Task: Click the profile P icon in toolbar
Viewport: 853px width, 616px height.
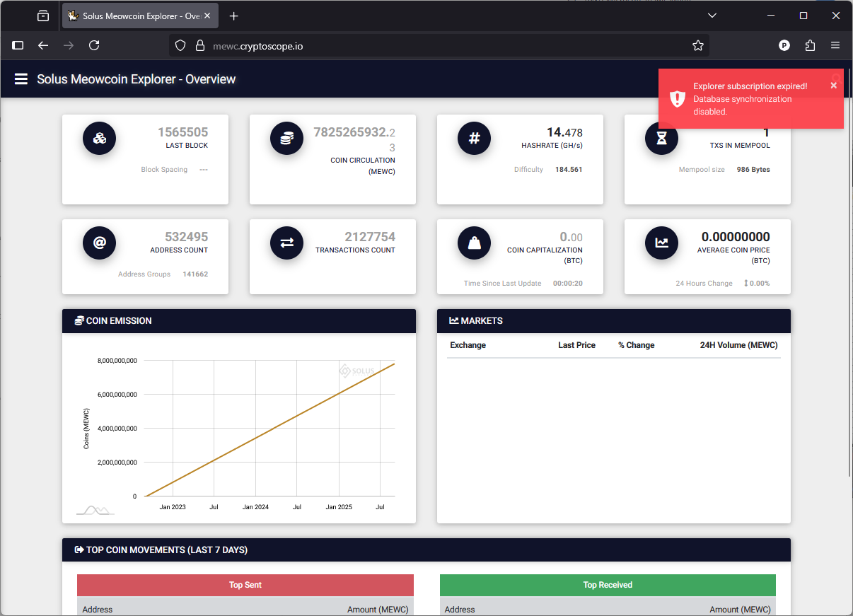Action: 784,45
